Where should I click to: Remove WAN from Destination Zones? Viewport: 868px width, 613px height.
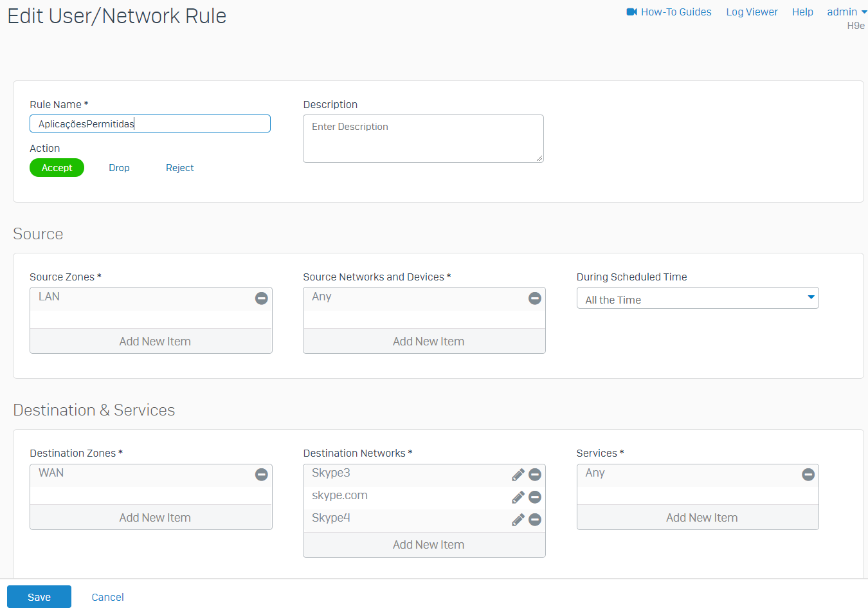point(261,475)
